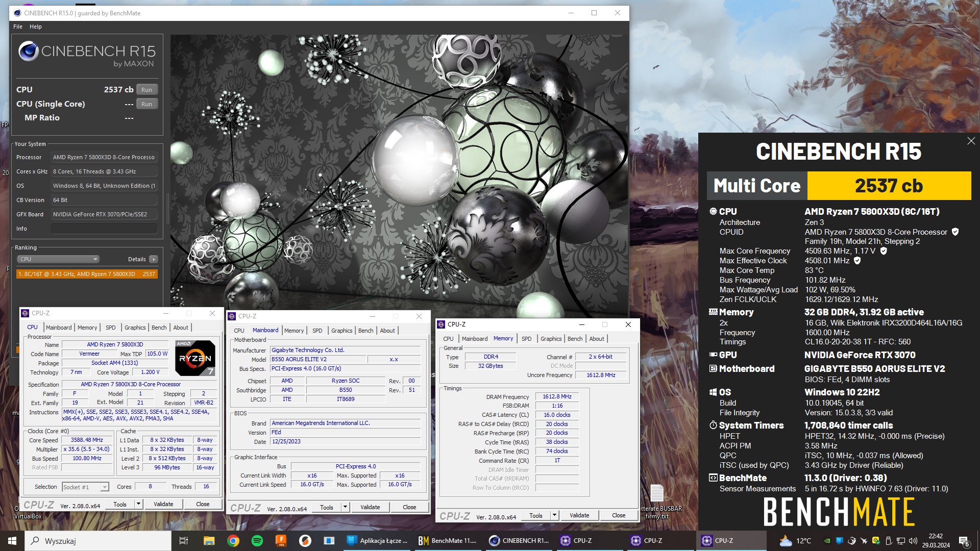The image size is (980, 551).
Task: Click the BenchMate Memory section icon
Action: click(x=713, y=312)
